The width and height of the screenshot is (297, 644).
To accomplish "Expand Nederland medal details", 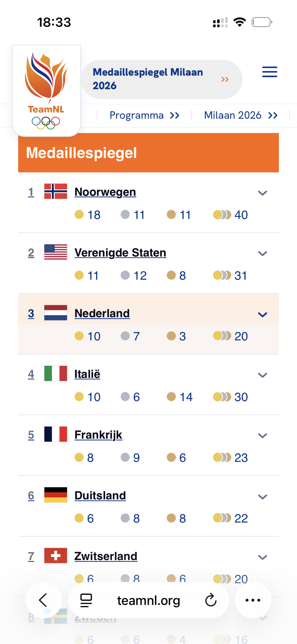I will pyautogui.click(x=263, y=314).
